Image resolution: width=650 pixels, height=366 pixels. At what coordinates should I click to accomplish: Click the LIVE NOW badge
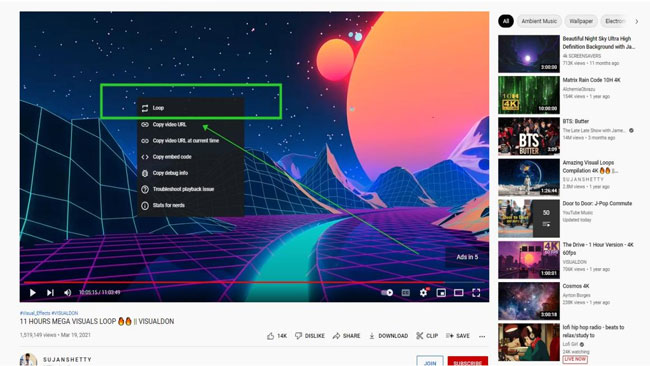click(575, 359)
